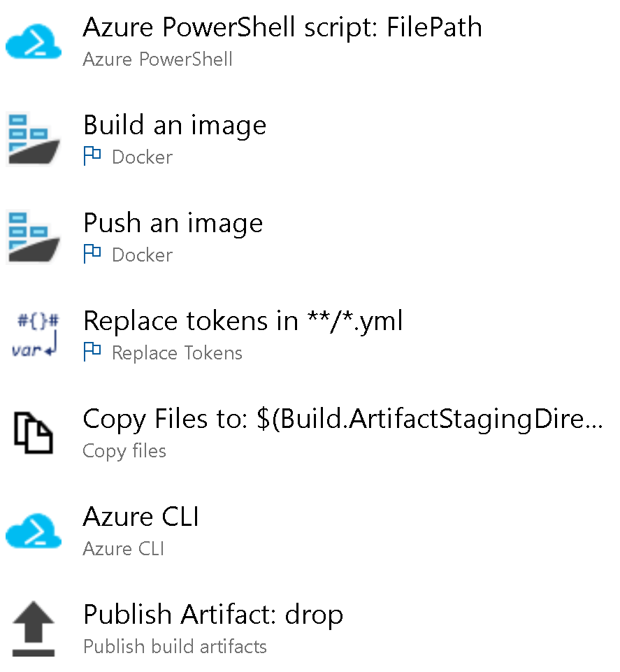The width and height of the screenshot is (620, 672).
Task: Click the flag icon under Build an image
Action: pyautogui.click(x=92, y=157)
